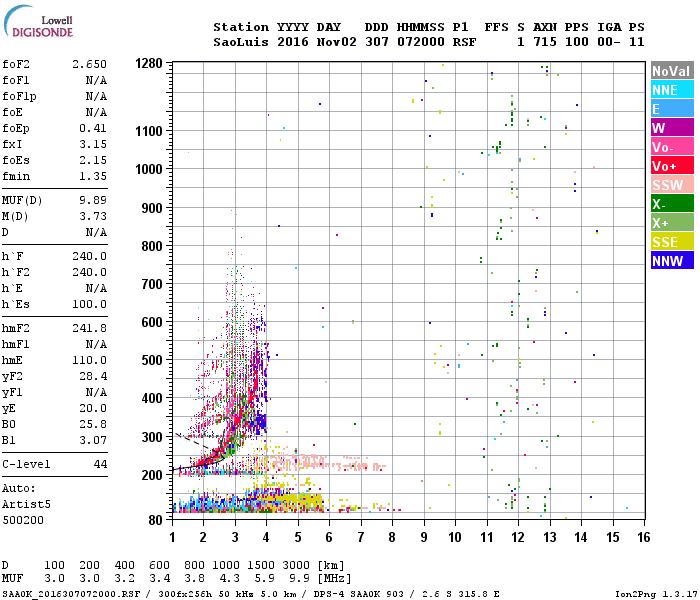Click the fmin value 1.35
This screenshot has width=700, height=600.
[93, 176]
